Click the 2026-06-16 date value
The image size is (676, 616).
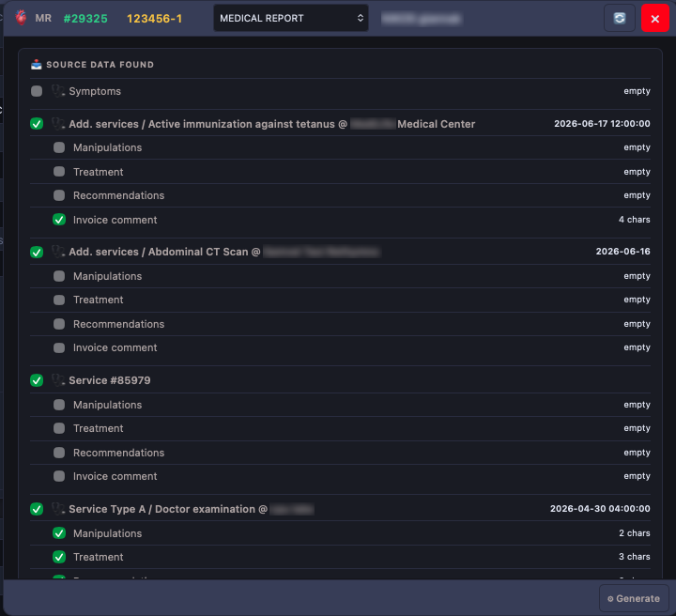coord(623,252)
